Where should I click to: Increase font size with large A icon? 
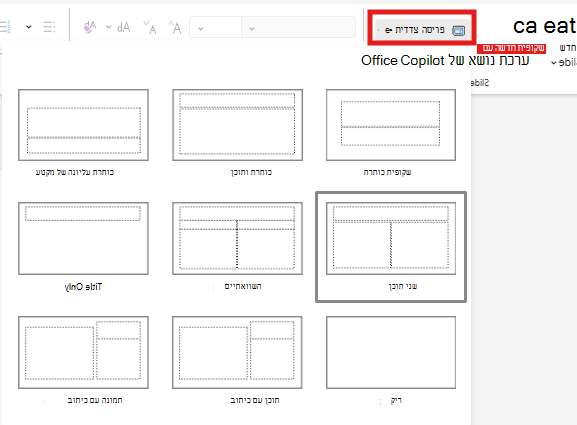tap(175, 27)
